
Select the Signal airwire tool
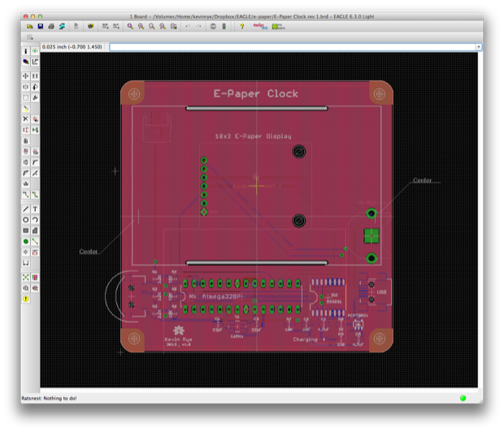tap(35, 241)
